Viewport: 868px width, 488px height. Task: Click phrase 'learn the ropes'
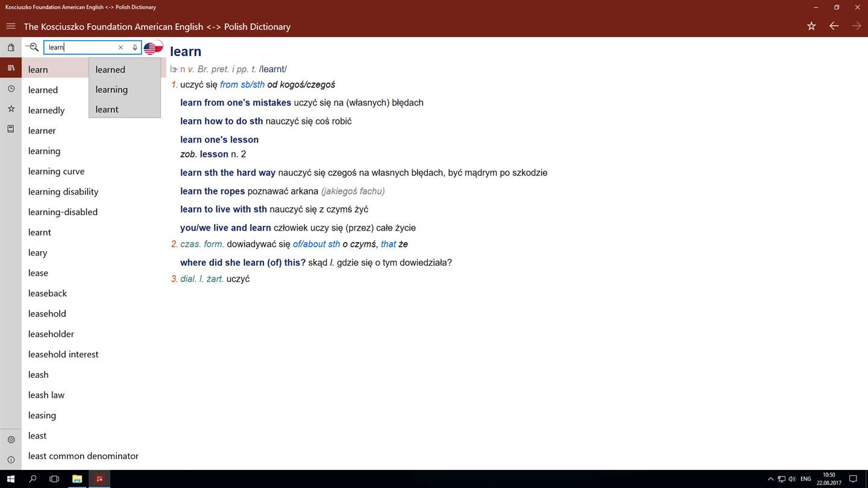tap(212, 191)
